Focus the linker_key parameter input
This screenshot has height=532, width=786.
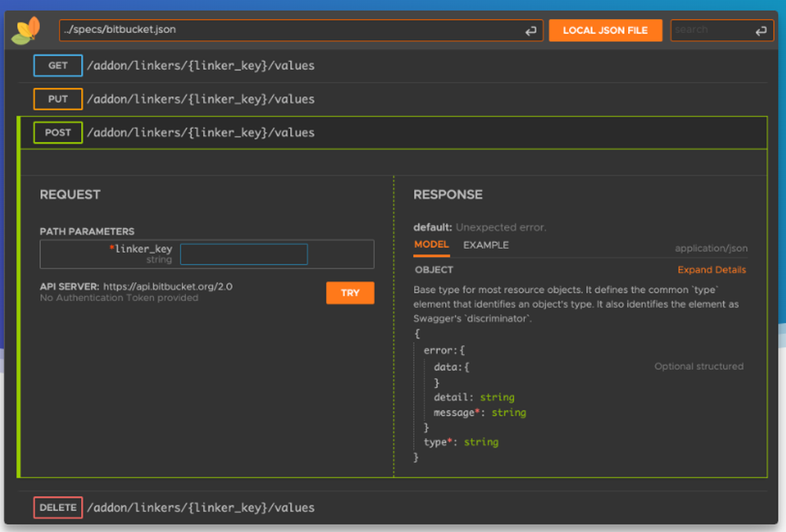point(244,254)
